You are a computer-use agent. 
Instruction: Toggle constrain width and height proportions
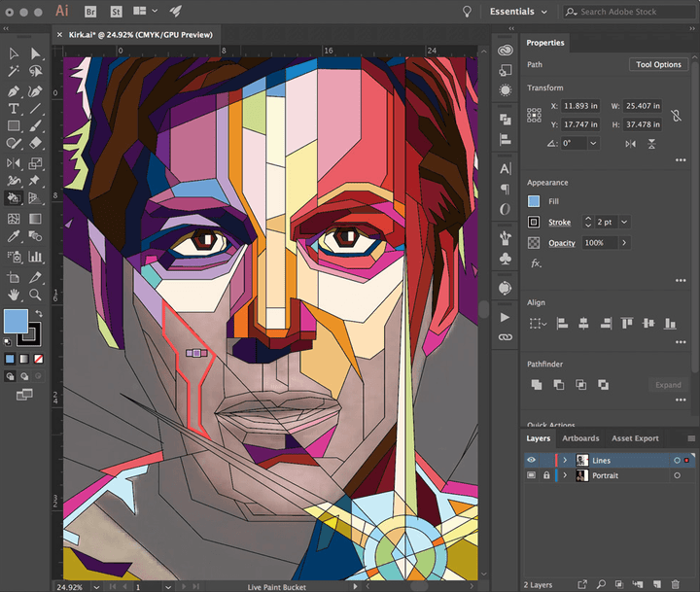point(677,115)
